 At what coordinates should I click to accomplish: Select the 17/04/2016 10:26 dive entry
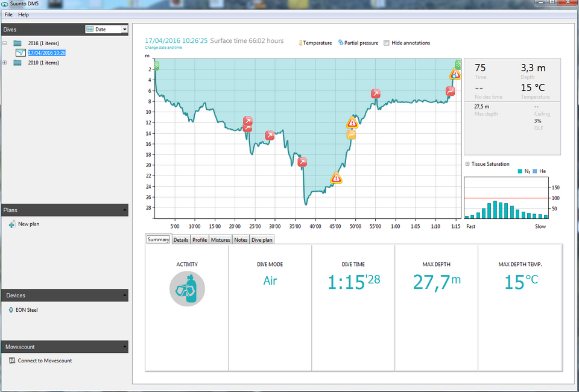pyautogui.click(x=47, y=53)
